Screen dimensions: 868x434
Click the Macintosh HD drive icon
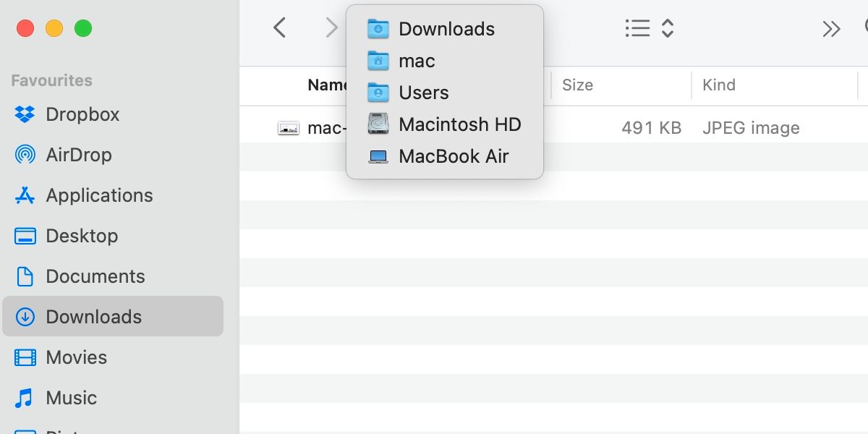(x=378, y=124)
